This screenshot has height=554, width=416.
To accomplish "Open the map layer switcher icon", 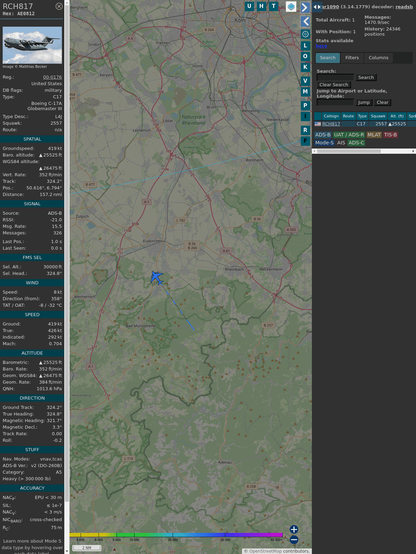I will [291, 6].
